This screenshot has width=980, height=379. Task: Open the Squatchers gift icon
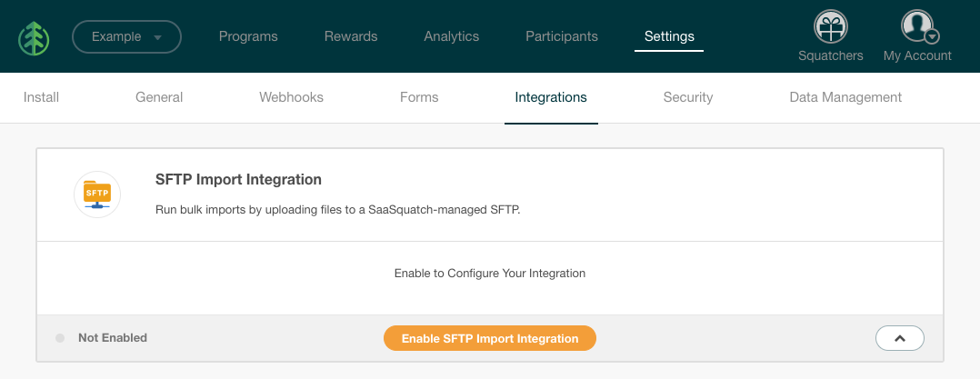tap(829, 27)
